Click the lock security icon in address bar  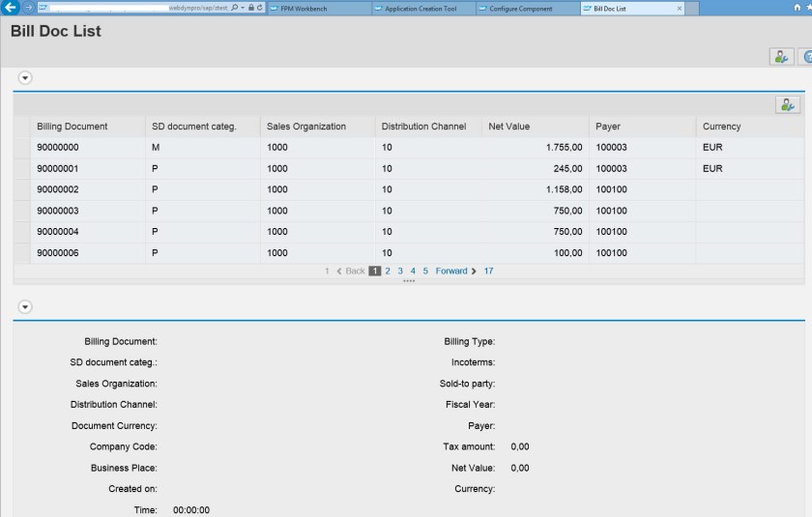pos(251,8)
